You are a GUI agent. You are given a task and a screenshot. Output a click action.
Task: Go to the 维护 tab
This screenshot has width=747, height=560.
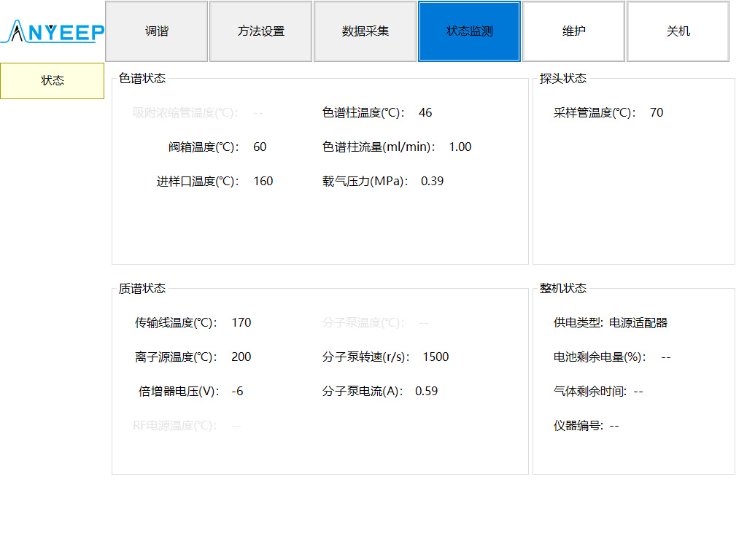(x=573, y=31)
